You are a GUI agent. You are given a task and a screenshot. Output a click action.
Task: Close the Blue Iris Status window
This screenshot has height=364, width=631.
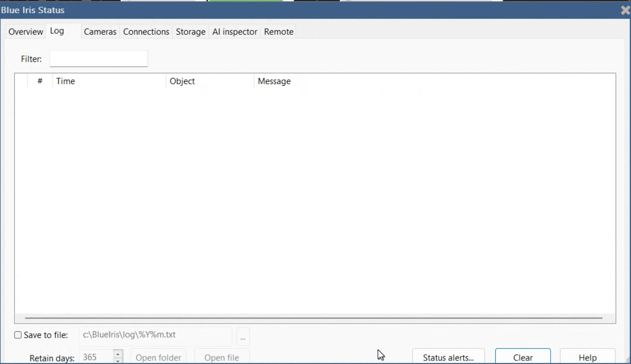coord(625,10)
